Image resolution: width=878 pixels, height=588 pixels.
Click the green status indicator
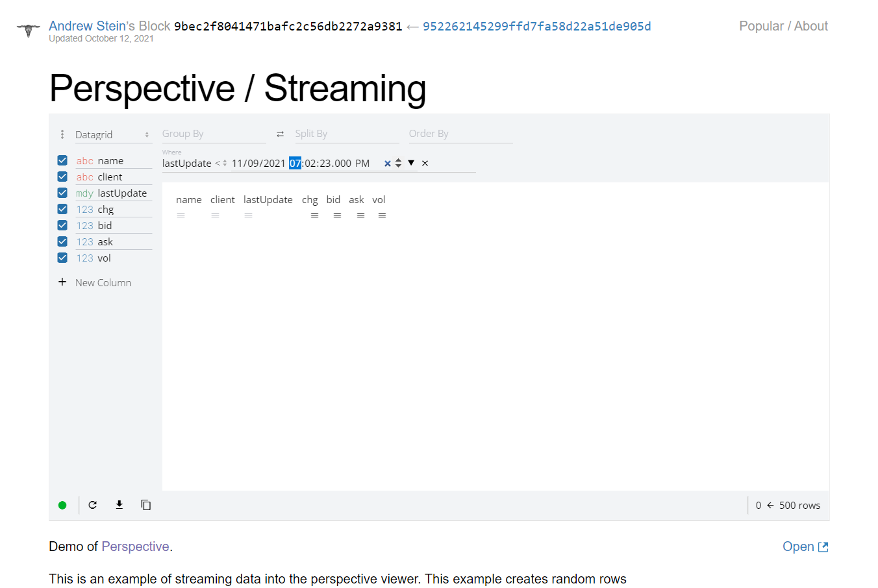[62, 506]
